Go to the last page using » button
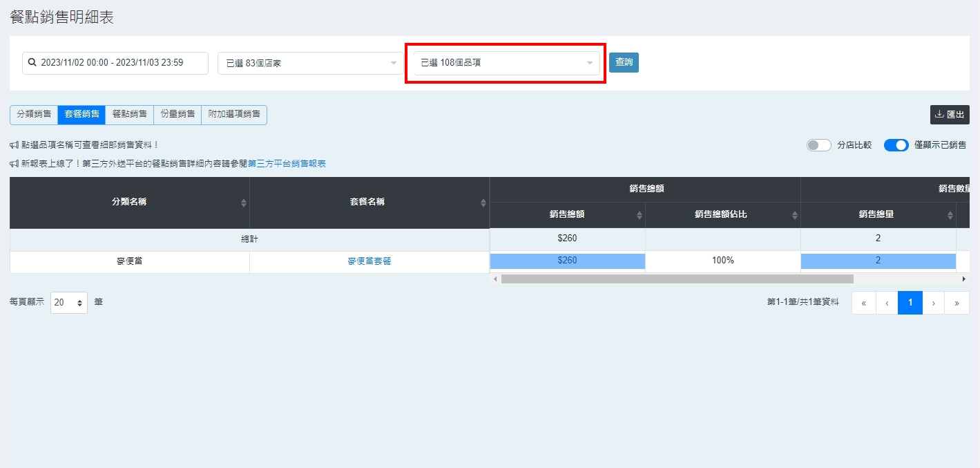The width and height of the screenshot is (980, 468). (x=957, y=303)
